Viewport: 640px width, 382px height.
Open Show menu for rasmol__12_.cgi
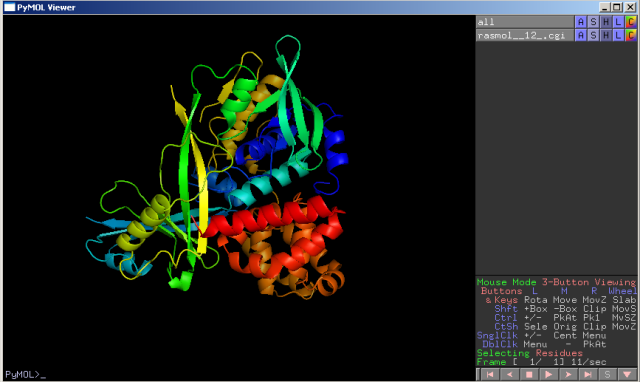pyautogui.click(x=593, y=36)
